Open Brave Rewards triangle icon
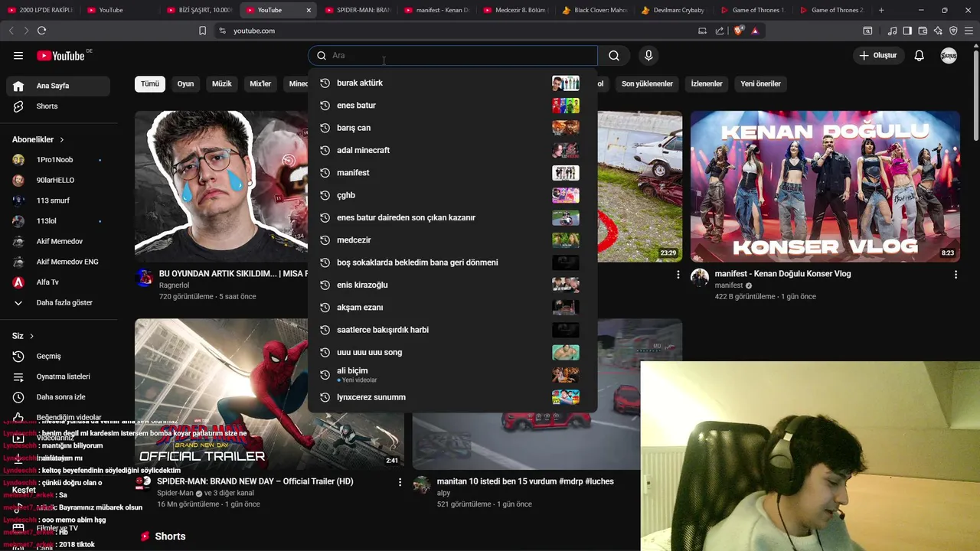The height and width of the screenshot is (551, 980). coord(755,31)
